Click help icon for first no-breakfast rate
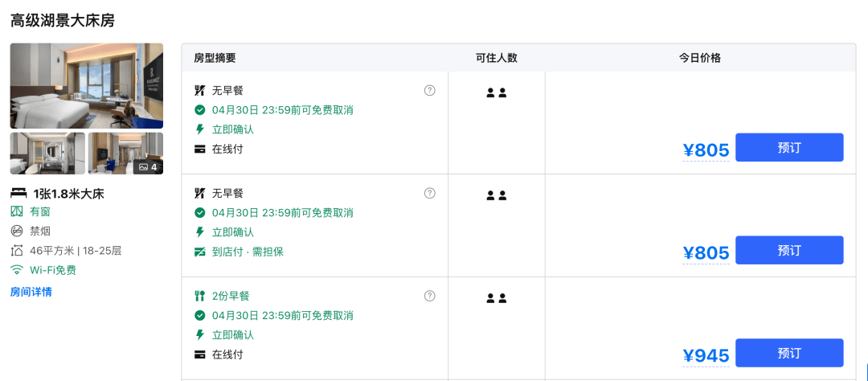This screenshot has width=868, height=381. [429, 90]
